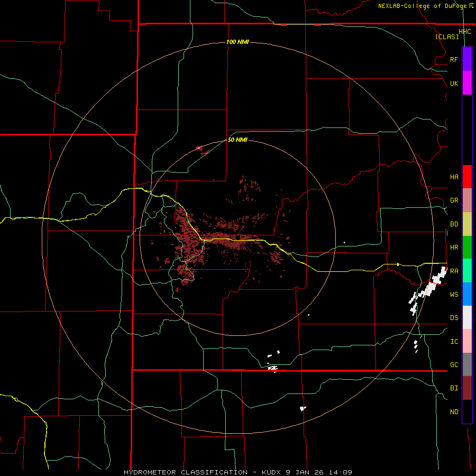Select the "RA" legend label
This screenshot has height=476, width=476.
coord(454,271)
